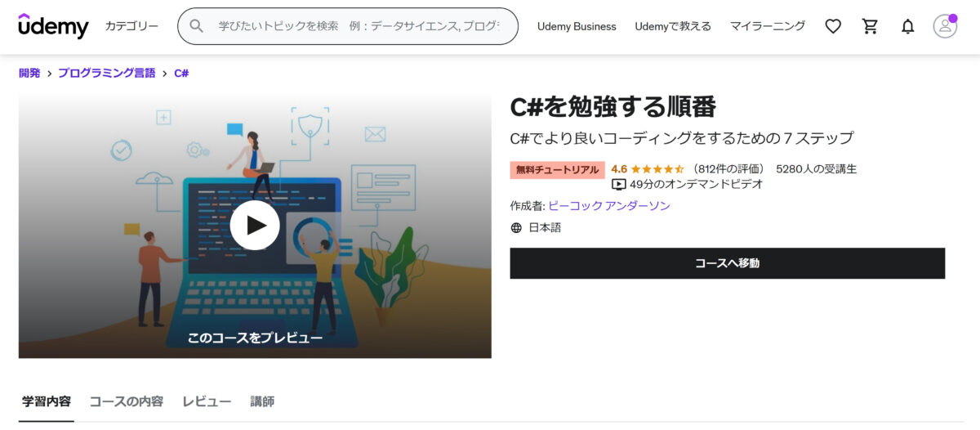This screenshot has width=980, height=430.
Task: Click the 4.6 rating number
Action: (x=619, y=169)
